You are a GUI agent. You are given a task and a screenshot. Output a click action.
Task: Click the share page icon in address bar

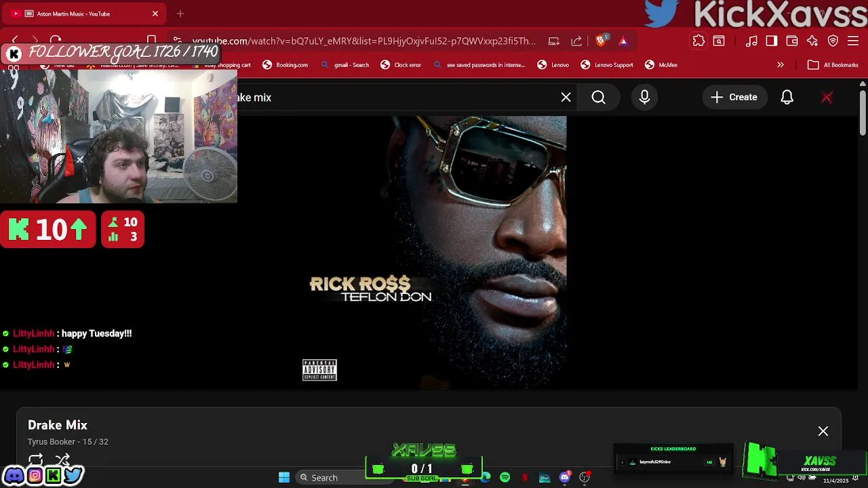[x=576, y=41]
